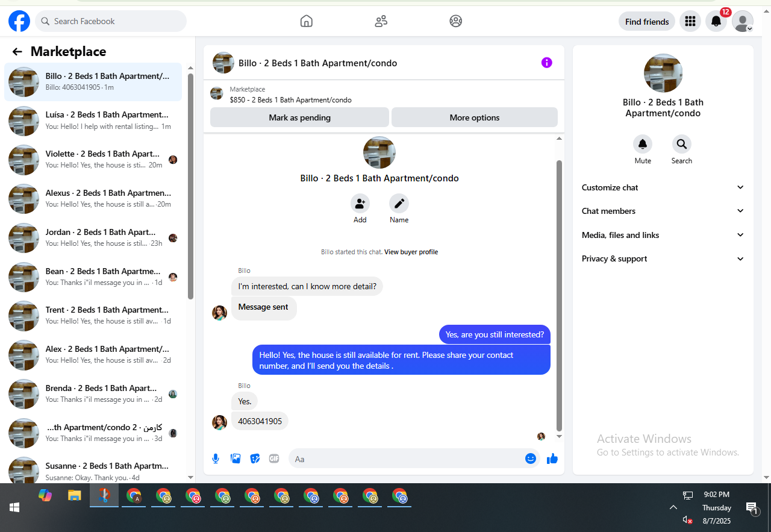Open File Explorer from the taskbar
This screenshot has height=532, width=771.
pyautogui.click(x=74, y=496)
